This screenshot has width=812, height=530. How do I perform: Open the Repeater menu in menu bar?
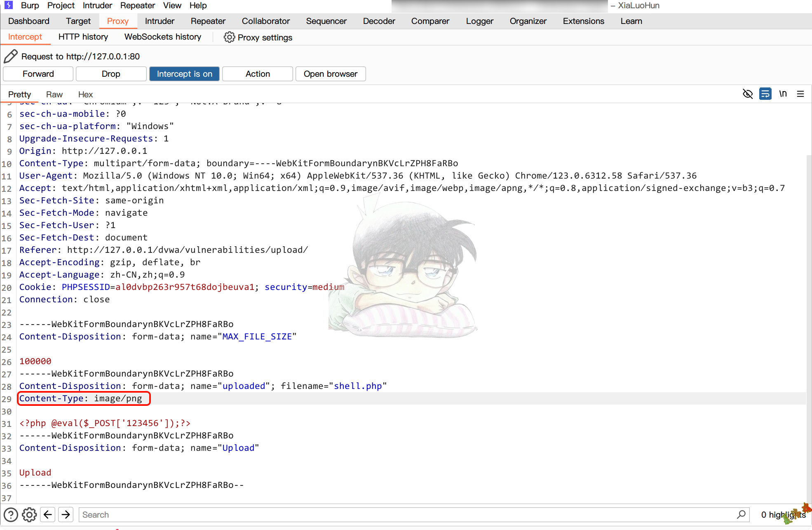[138, 5]
